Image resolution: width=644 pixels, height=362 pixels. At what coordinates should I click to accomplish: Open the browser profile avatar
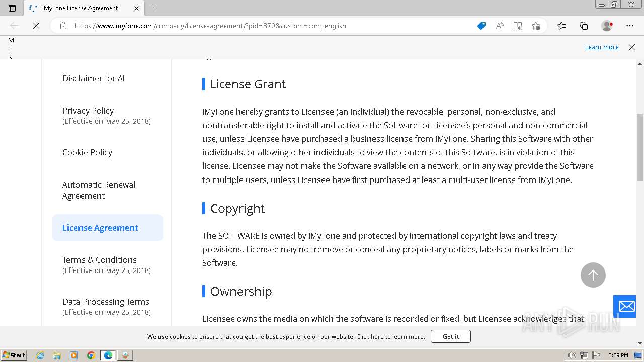607,26
